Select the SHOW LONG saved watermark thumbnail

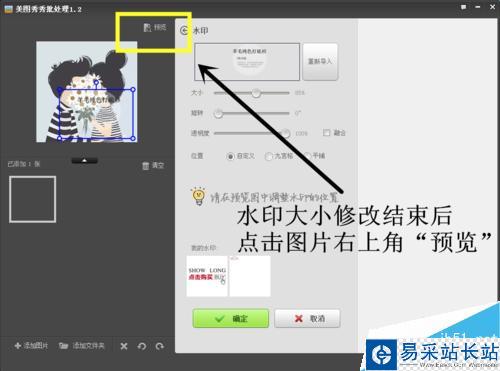[207, 276]
